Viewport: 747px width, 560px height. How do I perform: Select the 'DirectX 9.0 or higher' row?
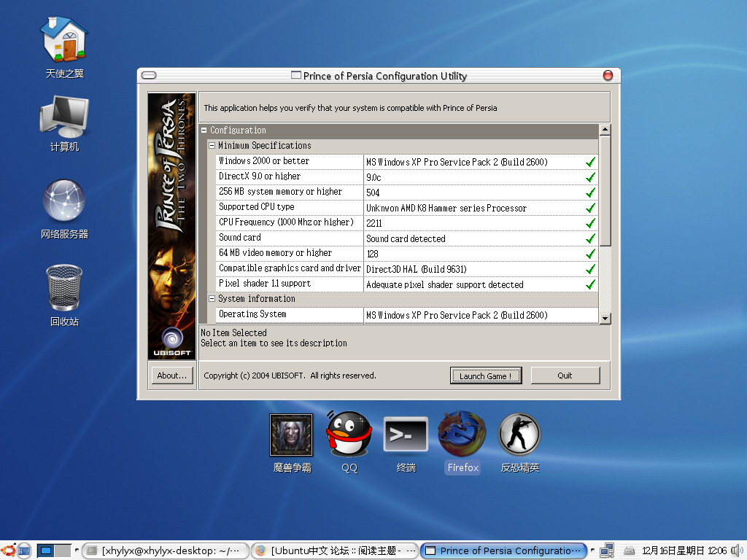pos(407,176)
